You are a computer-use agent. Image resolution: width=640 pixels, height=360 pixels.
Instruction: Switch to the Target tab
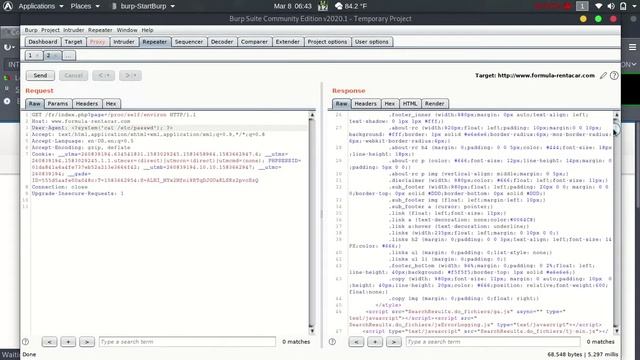click(73, 42)
